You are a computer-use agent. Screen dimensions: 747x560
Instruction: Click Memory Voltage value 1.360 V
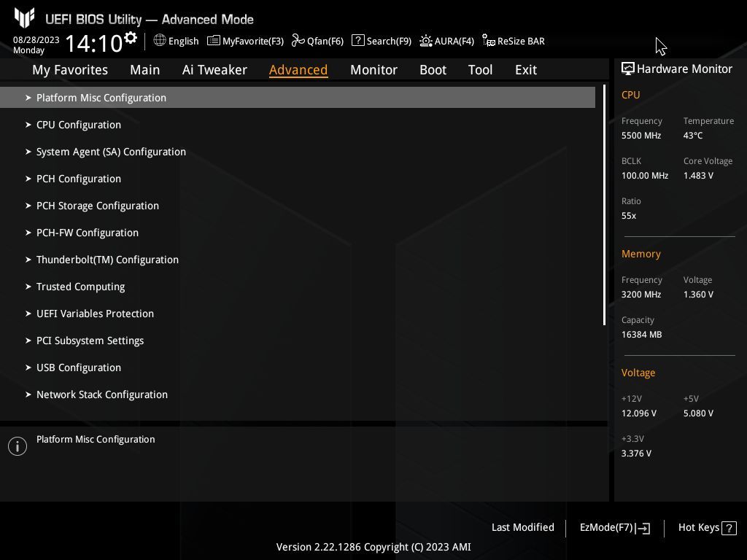(x=698, y=295)
